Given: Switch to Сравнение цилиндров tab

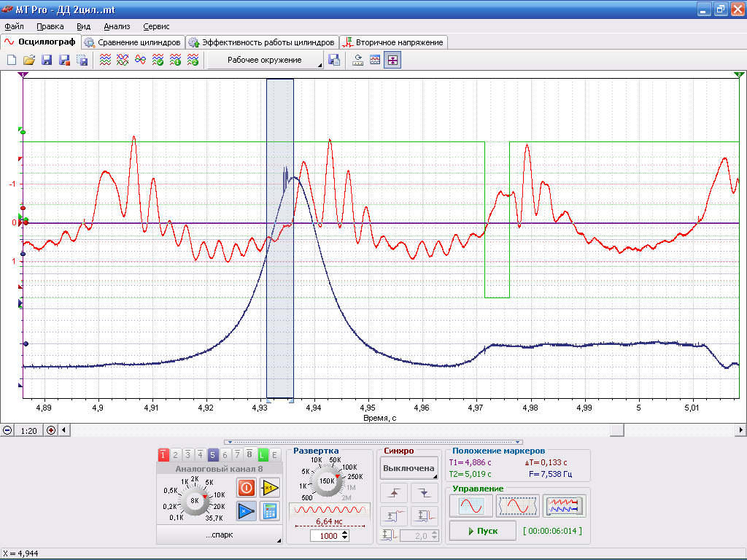Looking at the screenshot, I should (x=133, y=42).
